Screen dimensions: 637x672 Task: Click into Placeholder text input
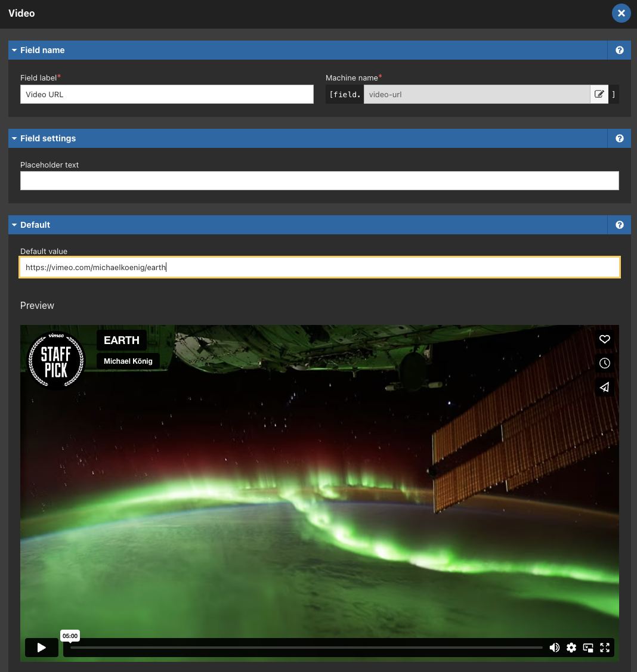pyautogui.click(x=319, y=181)
